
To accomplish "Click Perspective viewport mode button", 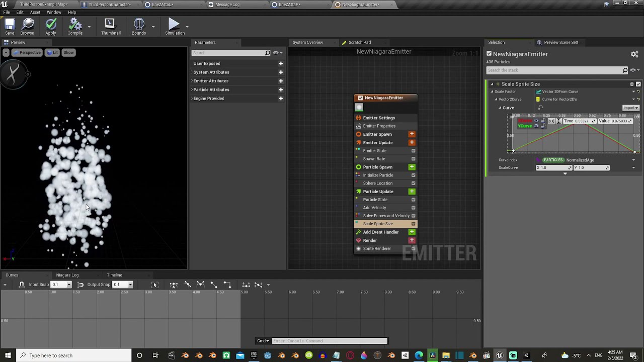I will tap(27, 53).
